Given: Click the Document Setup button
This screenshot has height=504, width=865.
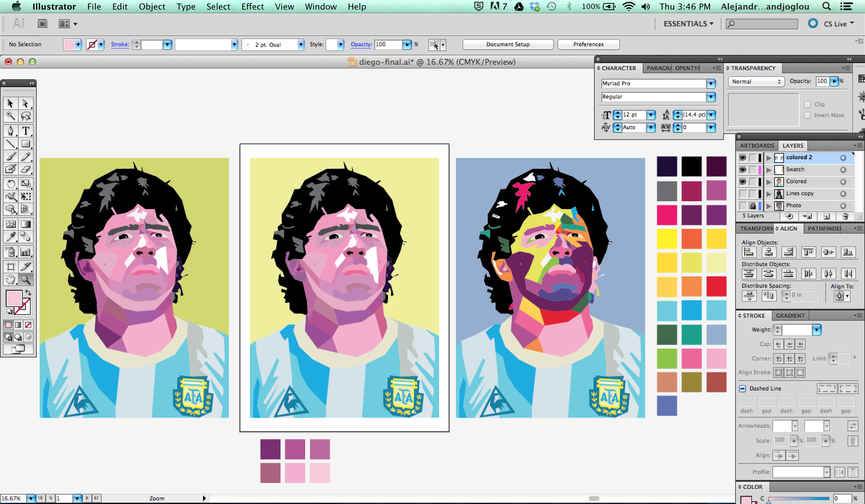Looking at the screenshot, I should point(508,44).
